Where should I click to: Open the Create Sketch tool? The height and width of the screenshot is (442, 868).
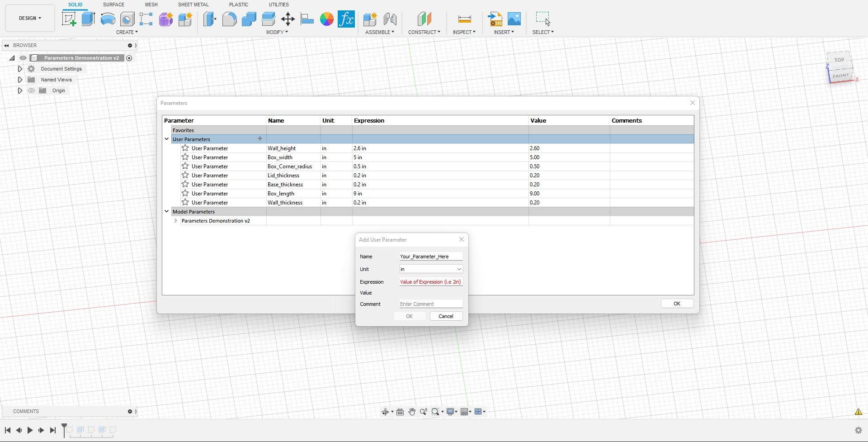point(69,19)
